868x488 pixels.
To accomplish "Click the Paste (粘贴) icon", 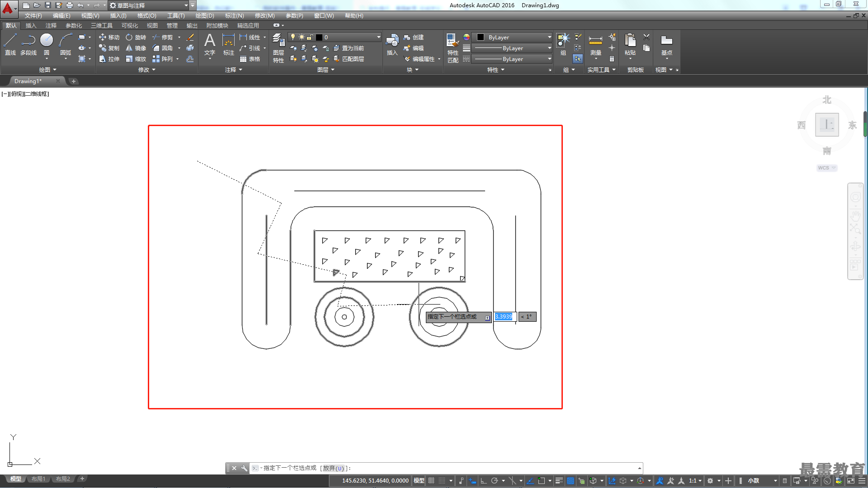I will click(630, 44).
